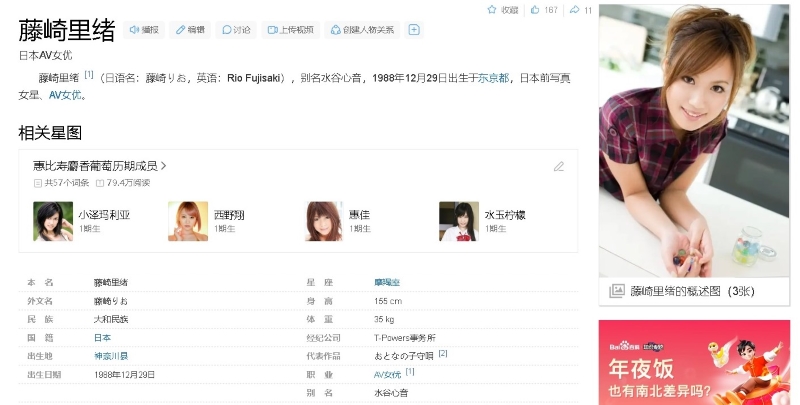800x405 pixels.
Task: Click the pencil icon in the 相关星图 card
Action: [x=559, y=166]
